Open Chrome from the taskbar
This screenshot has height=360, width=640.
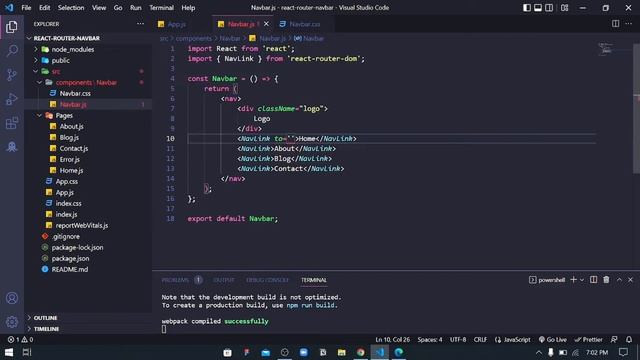(x=360, y=352)
